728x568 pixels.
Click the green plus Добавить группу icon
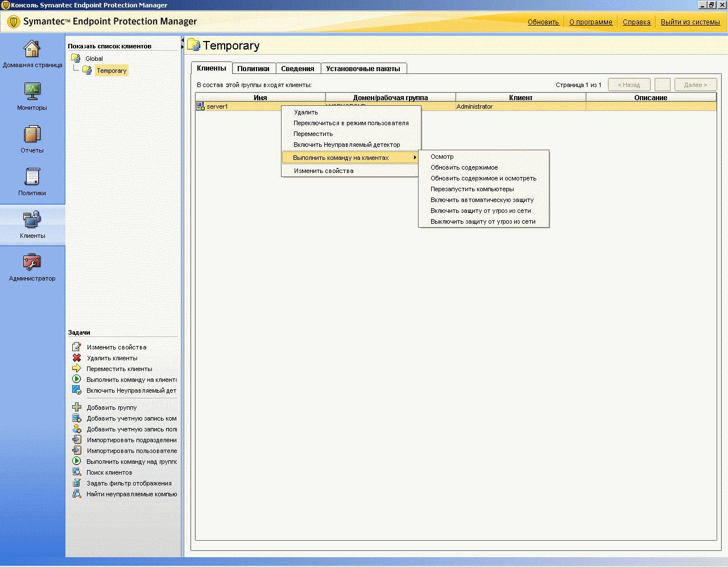[77, 408]
